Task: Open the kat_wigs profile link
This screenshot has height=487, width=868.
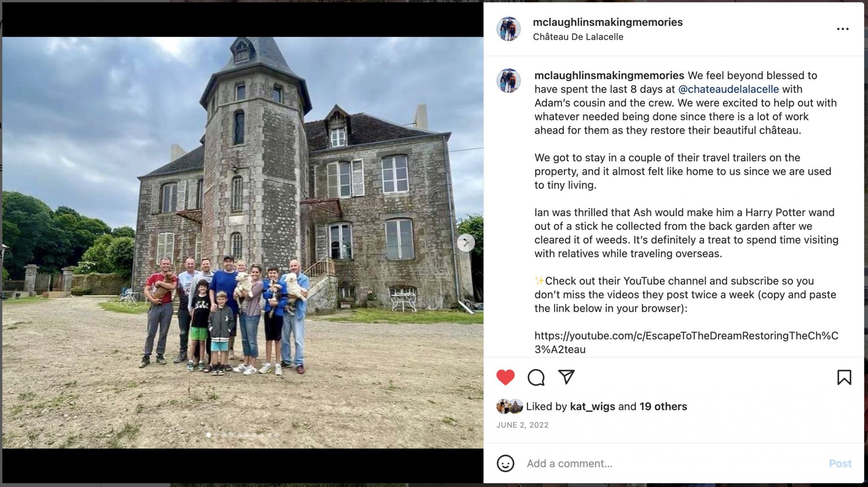Action: coord(592,407)
